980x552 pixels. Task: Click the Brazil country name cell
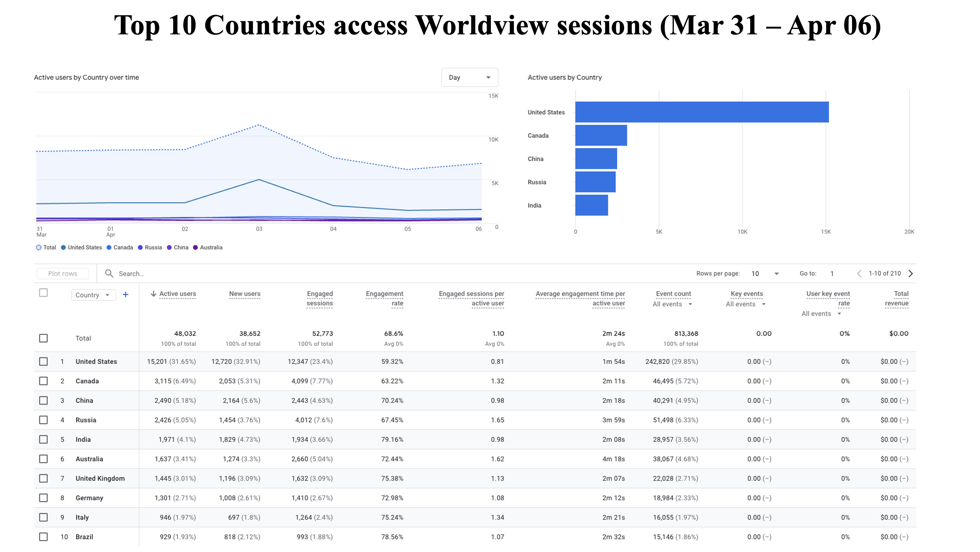coord(84,537)
